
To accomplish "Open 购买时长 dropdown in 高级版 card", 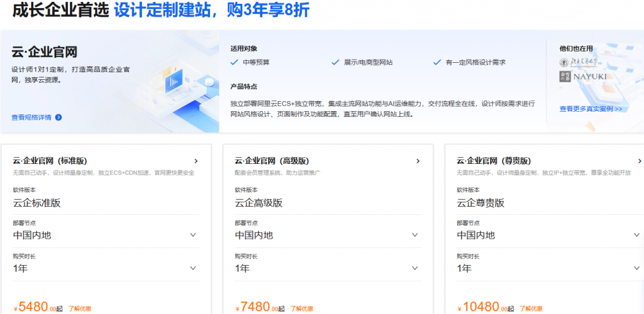I will pyautogui.click(x=415, y=268).
